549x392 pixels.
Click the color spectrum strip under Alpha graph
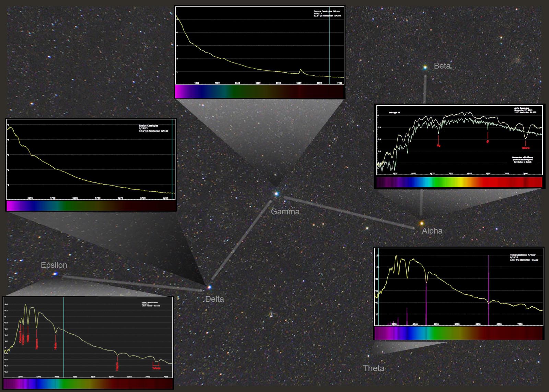(459, 182)
